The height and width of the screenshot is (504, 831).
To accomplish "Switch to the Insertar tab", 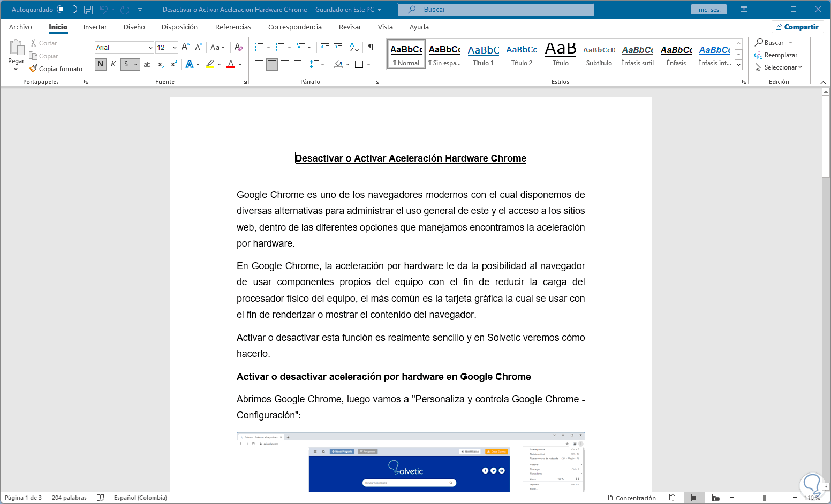I will [95, 27].
